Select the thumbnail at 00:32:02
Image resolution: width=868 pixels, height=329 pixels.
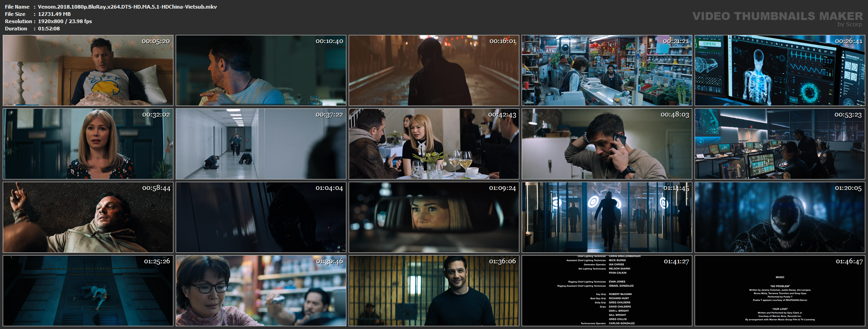[88, 144]
